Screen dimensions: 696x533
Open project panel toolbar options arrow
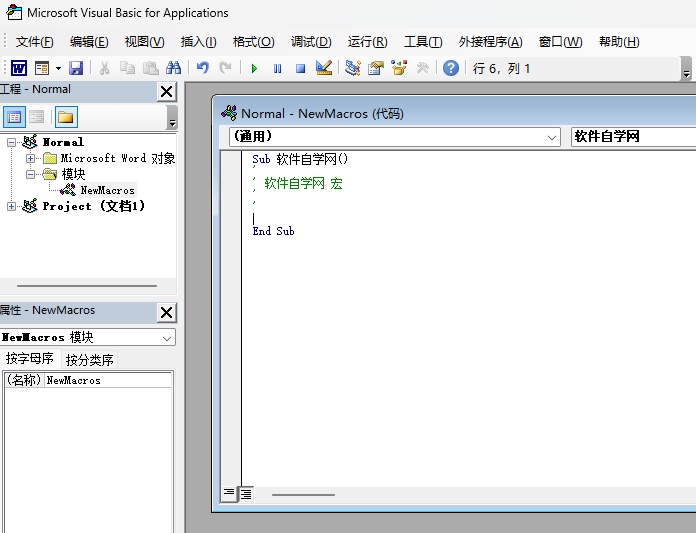pyautogui.click(x=172, y=118)
